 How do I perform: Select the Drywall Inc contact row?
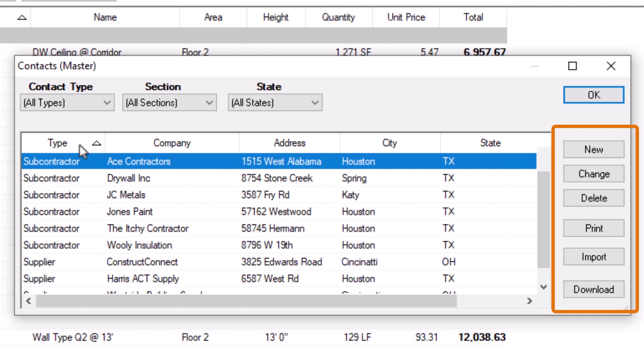click(x=128, y=178)
